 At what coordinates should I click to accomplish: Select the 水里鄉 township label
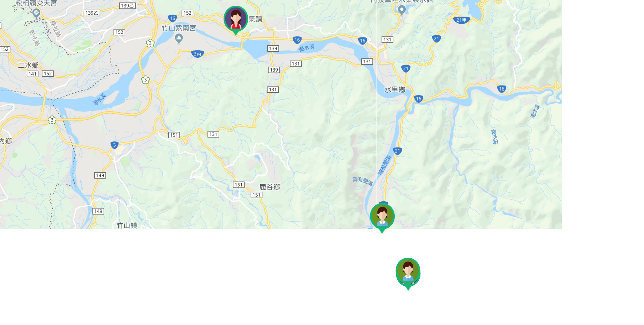point(395,90)
